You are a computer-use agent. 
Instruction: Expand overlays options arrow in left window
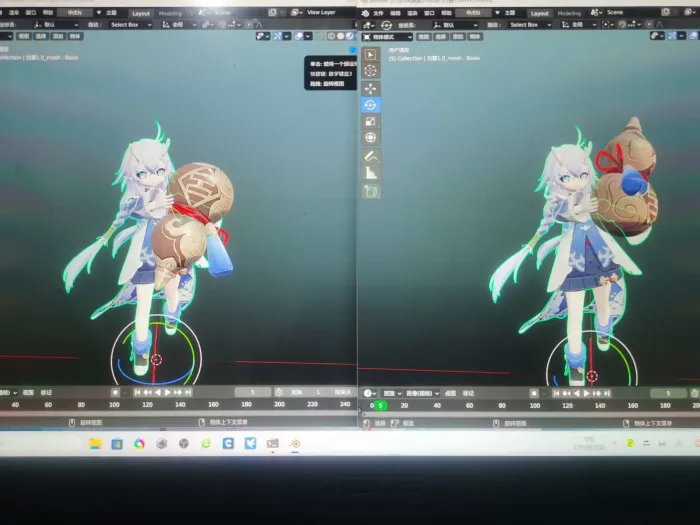click(x=308, y=36)
